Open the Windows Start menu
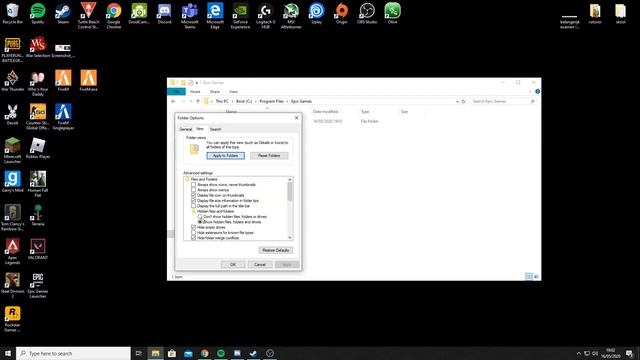The image size is (640, 360). coord(8,353)
